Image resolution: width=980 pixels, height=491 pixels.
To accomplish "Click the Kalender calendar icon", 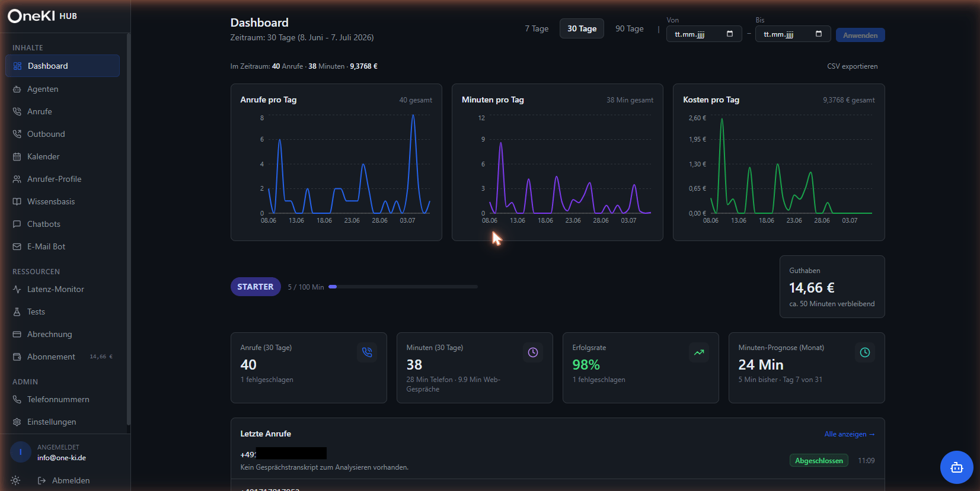I will coord(17,156).
